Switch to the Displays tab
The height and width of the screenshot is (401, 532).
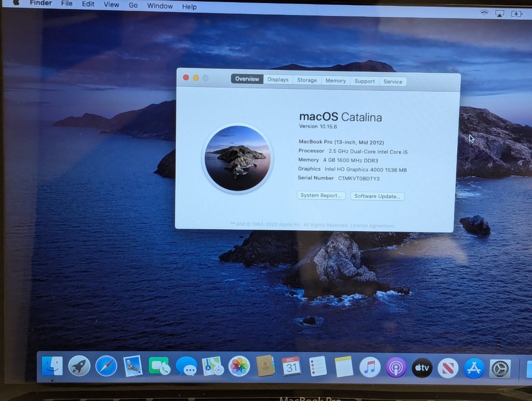coord(278,80)
